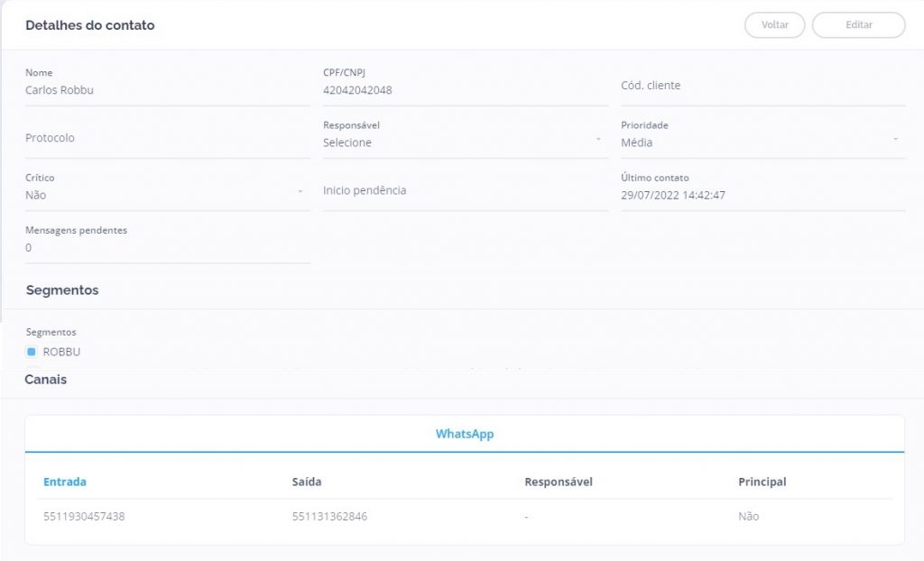This screenshot has height=561, width=924.
Task: Open the Crítico dropdown
Action: coord(167,195)
